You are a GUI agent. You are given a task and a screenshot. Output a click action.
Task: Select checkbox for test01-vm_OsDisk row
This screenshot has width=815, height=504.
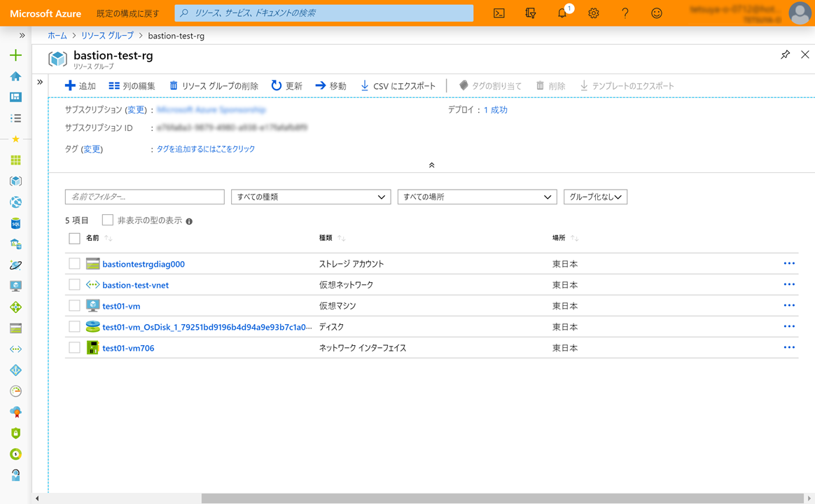click(74, 326)
